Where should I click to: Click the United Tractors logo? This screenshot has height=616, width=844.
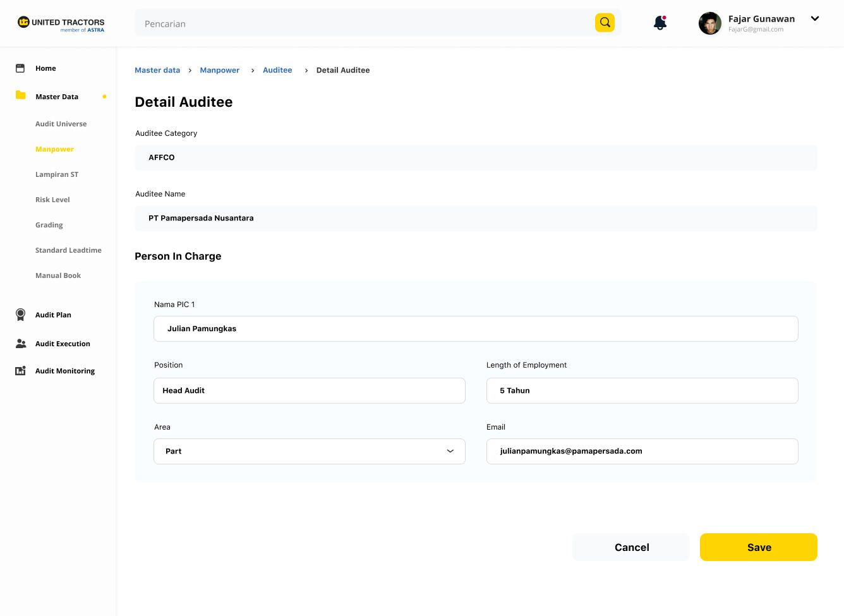[x=61, y=24]
